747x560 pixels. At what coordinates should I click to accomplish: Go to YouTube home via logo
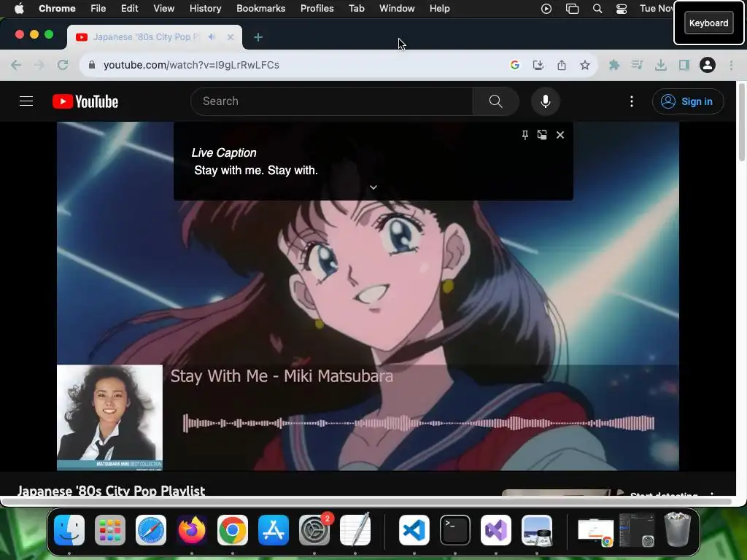pyautogui.click(x=85, y=101)
